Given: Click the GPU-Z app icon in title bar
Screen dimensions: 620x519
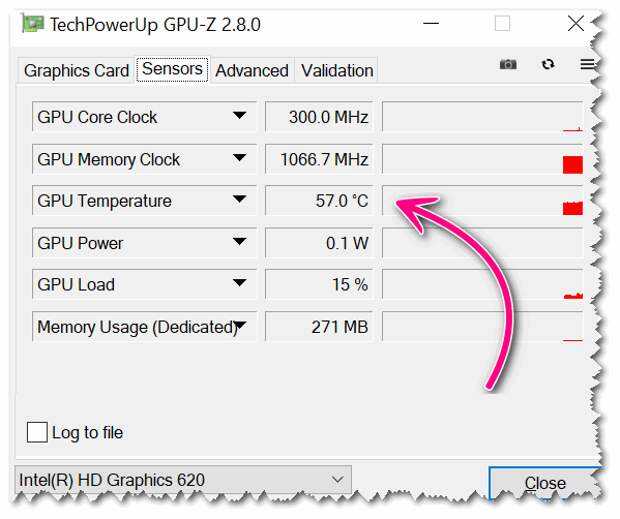Looking at the screenshot, I should pos(32,24).
